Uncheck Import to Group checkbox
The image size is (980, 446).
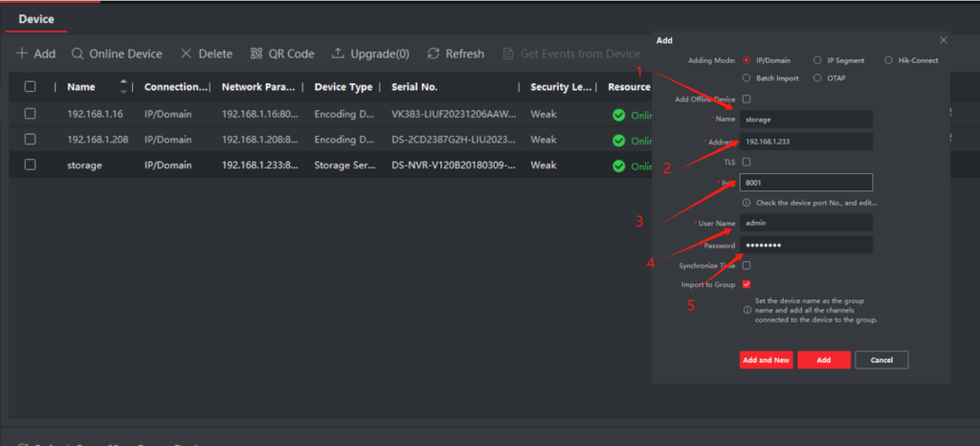click(746, 284)
